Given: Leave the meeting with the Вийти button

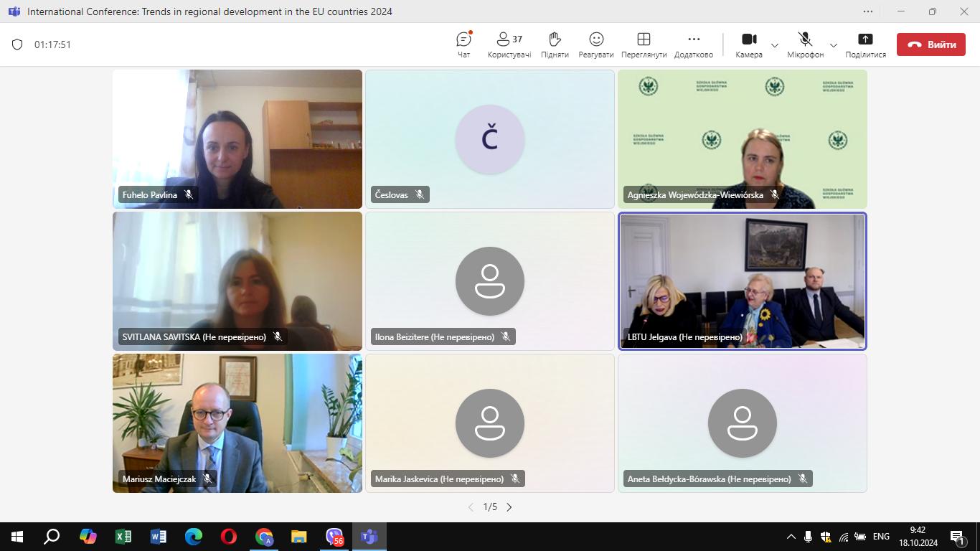Looking at the screenshot, I should tap(930, 44).
